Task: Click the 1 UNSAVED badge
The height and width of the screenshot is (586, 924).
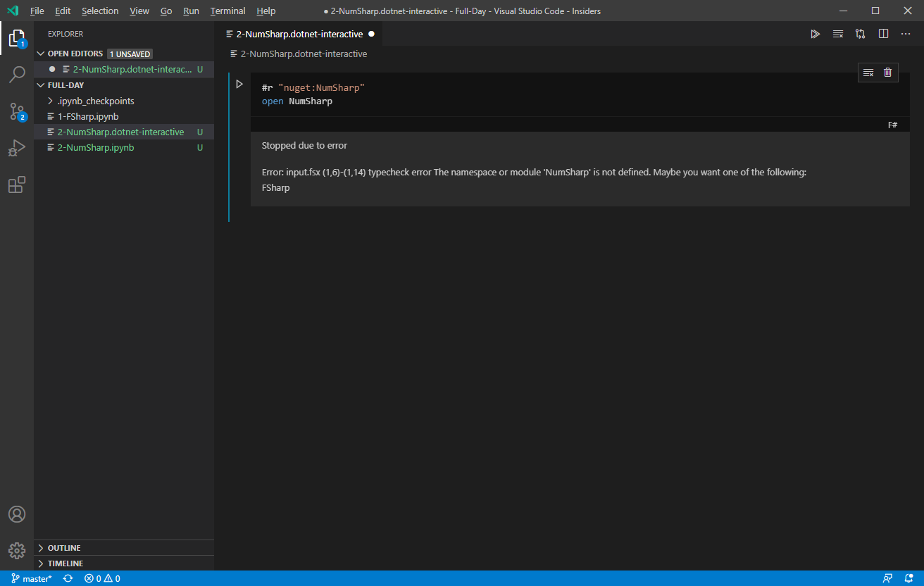Action: (x=130, y=54)
